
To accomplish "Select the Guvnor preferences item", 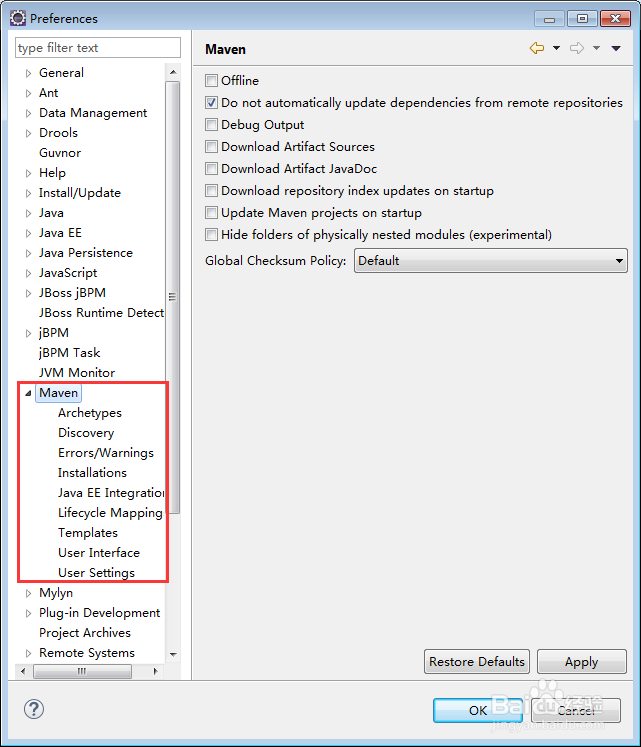I will pyautogui.click(x=60, y=152).
